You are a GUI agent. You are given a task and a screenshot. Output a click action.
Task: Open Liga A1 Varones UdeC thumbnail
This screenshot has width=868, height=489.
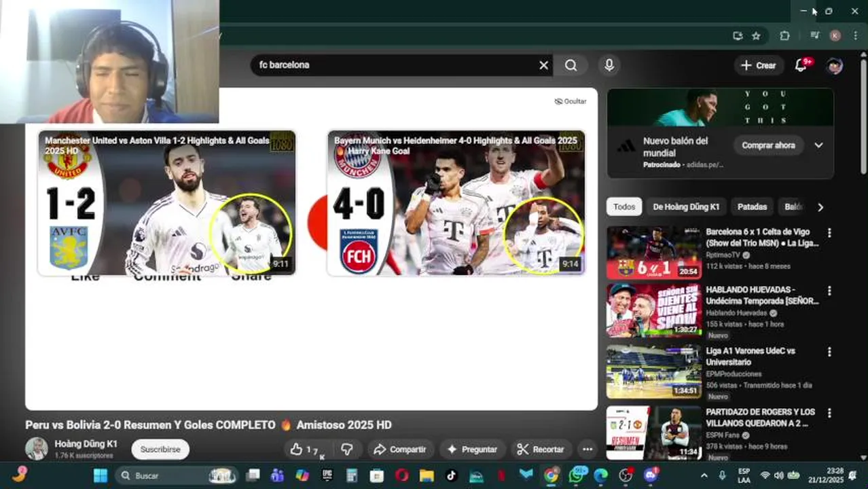coord(654,372)
